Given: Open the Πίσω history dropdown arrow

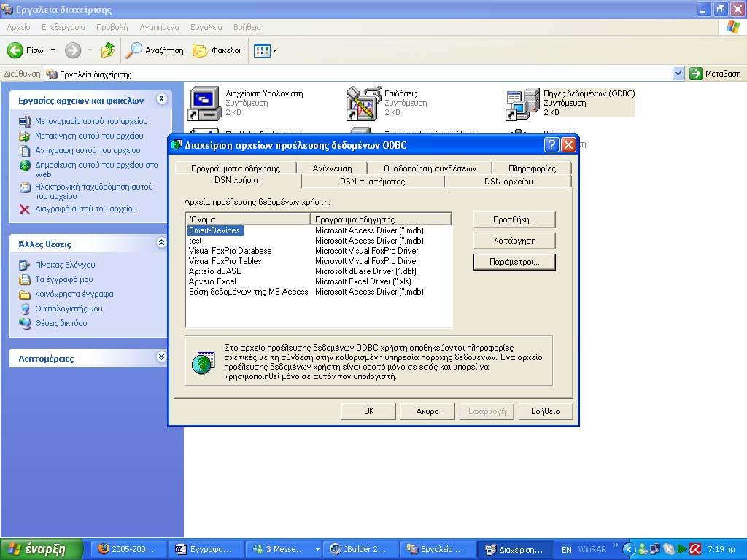Looking at the screenshot, I should click(x=53, y=50).
